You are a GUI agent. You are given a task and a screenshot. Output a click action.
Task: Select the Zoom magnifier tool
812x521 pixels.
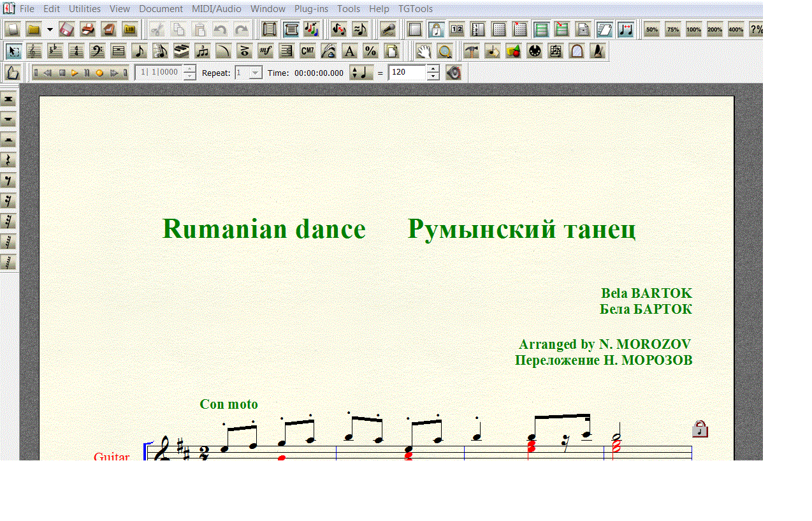(x=444, y=51)
